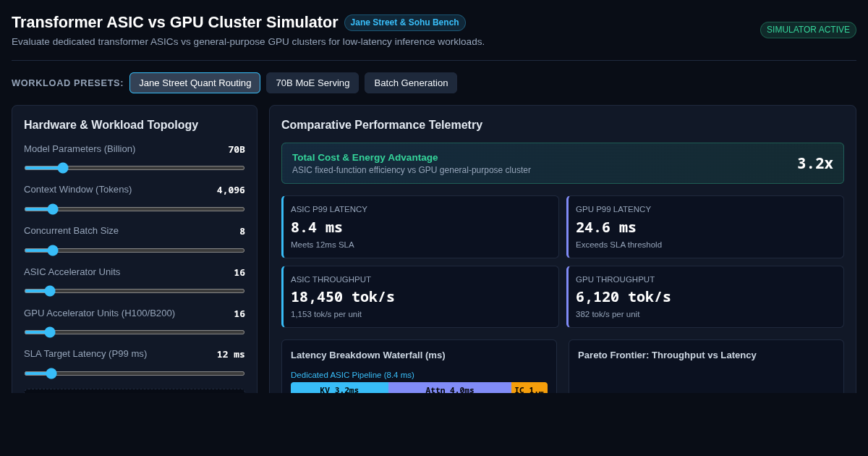Viewport: 868px width, 456px height.
Task: Click the Jane Street & Sohu Bench badge
Action: [404, 22]
